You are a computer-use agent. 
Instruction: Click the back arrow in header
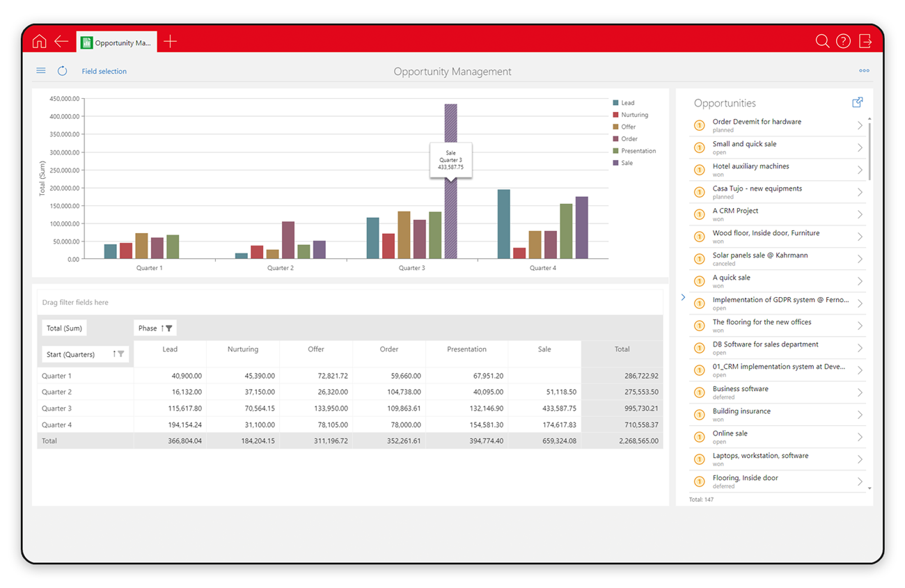point(61,42)
